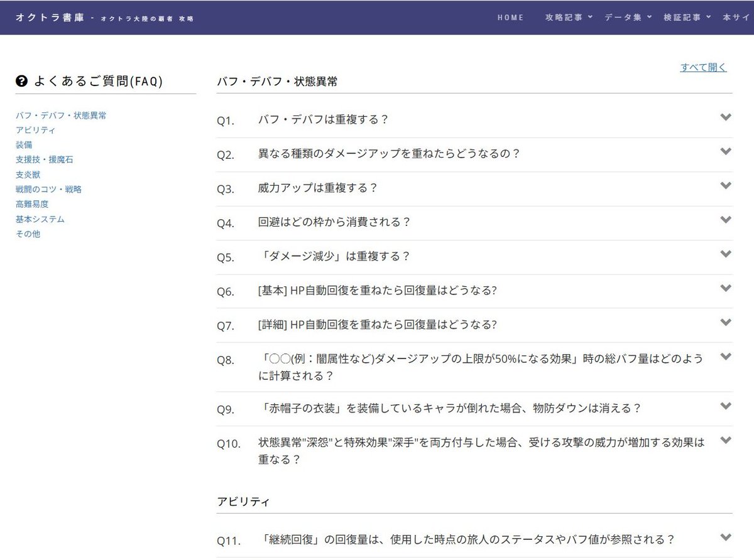Click Q10 question text about 深怨 and 深手
This screenshot has width=754, height=560.
(x=481, y=451)
